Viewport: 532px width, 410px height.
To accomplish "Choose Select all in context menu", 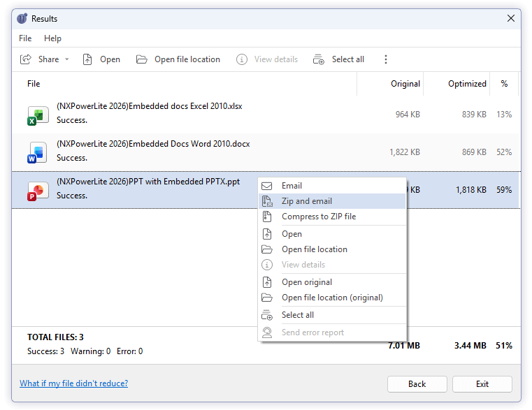I will click(x=333, y=315).
